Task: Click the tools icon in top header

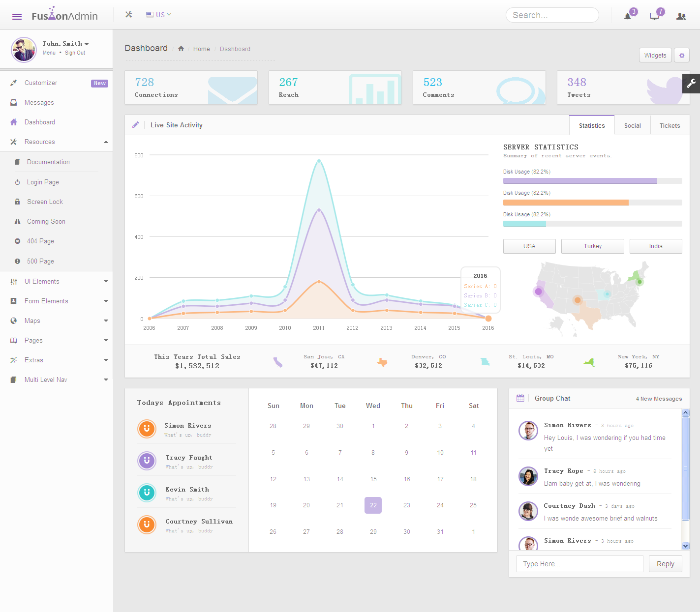Action: point(129,15)
